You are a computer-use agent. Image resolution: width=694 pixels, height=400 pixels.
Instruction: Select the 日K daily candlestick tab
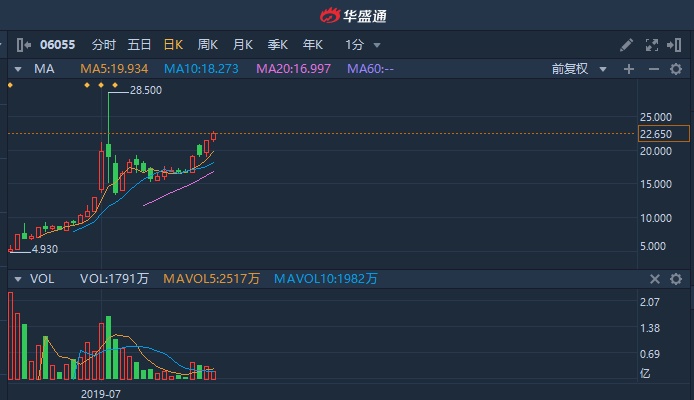pyautogui.click(x=173, y=45)
